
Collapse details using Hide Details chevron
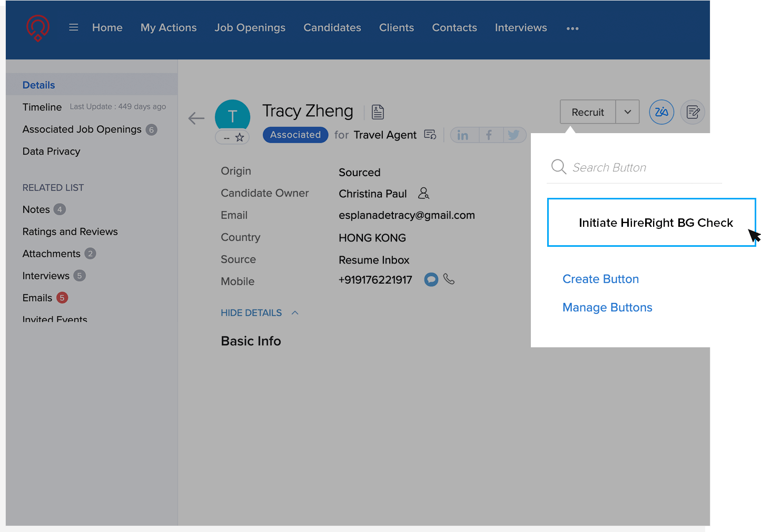295,312
